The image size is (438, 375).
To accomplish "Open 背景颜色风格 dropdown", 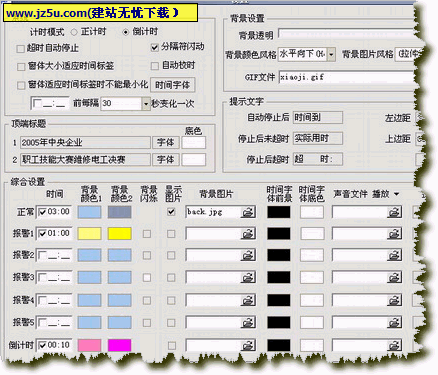I will tap(331, 54).
